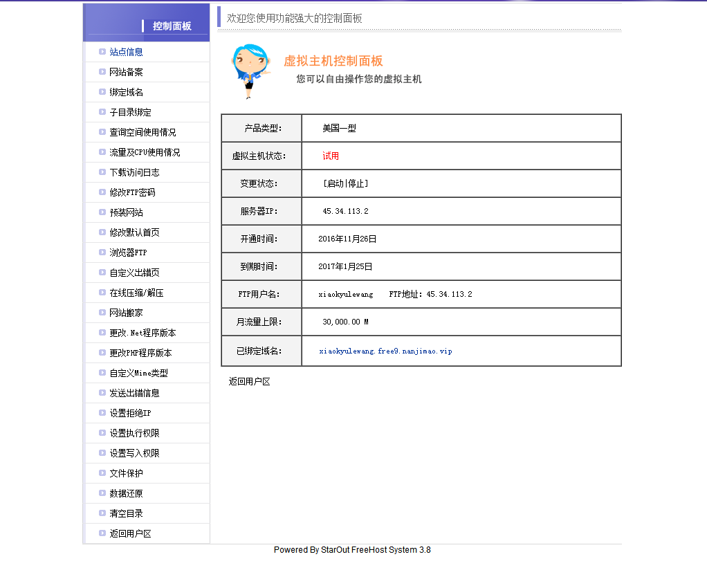Open bound domain xiaokyulewang.free9.nanjimao.vip link

[385, 351]
